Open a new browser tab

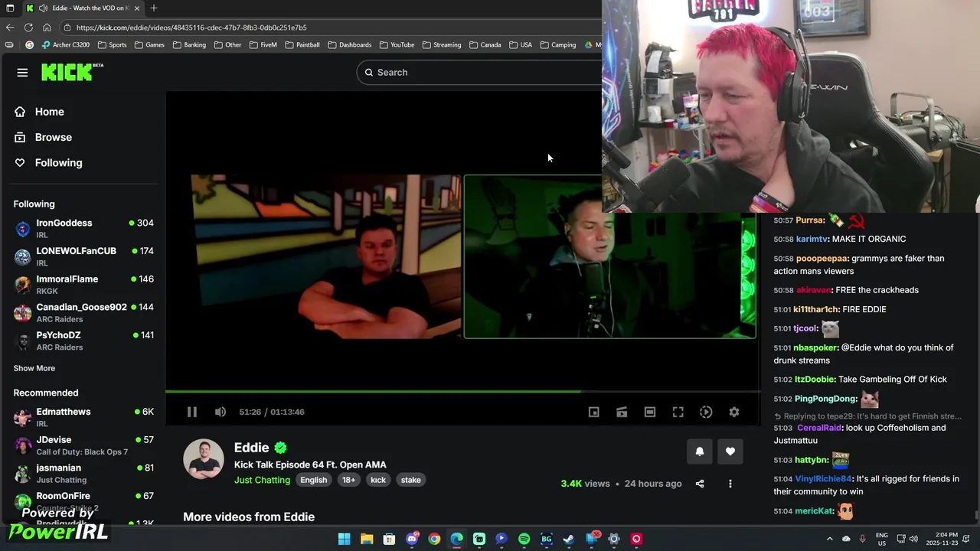(154, 8)
